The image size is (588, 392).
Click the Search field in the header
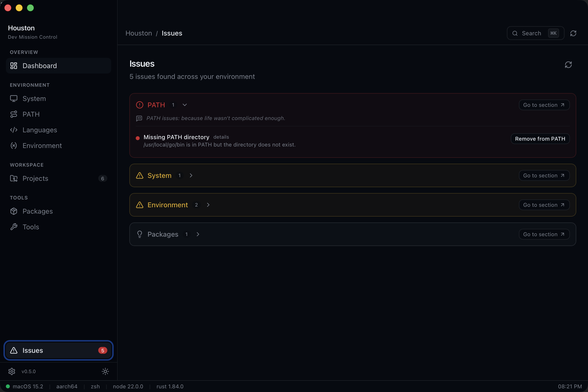pyautogui.click(x=535, y=33)
